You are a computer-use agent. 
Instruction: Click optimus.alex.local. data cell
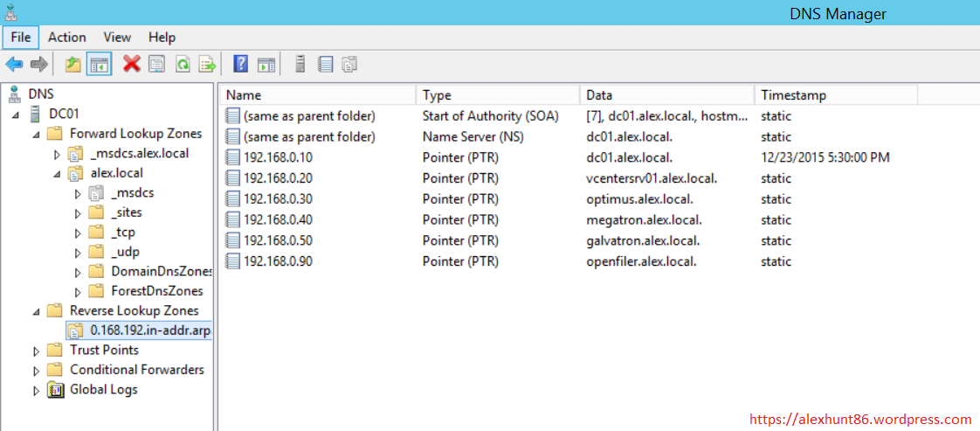[640, 199]
